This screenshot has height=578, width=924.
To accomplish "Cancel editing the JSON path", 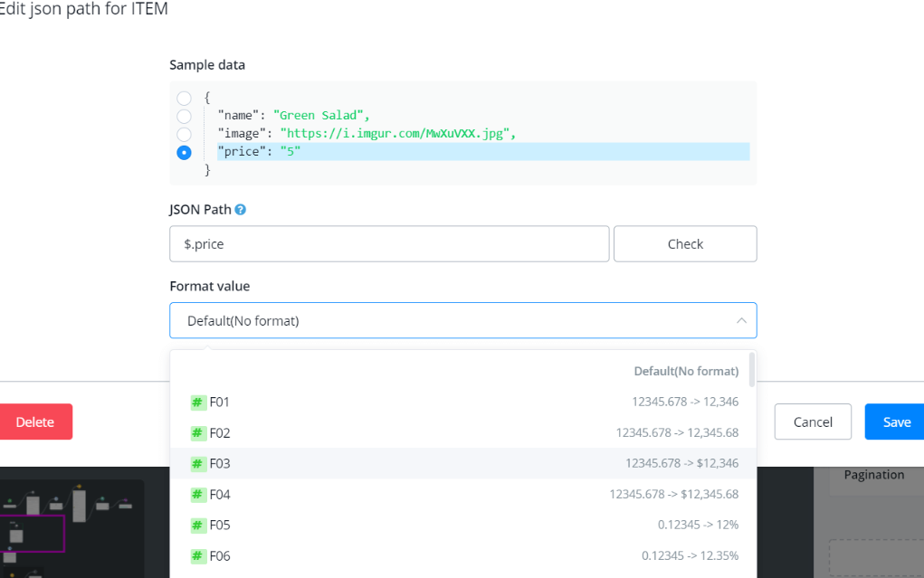I will pos(813,422).
